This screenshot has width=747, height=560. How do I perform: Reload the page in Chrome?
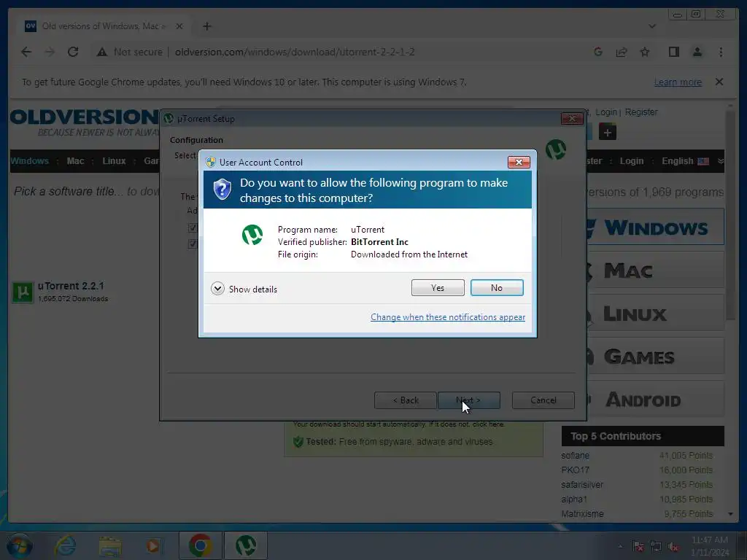(x=73, y=52)
